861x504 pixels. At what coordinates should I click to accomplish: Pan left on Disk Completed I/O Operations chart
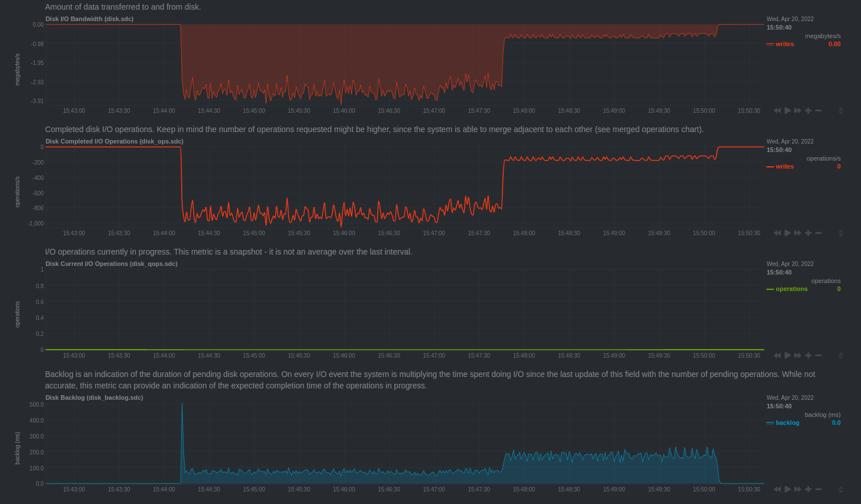coord(777,233)
